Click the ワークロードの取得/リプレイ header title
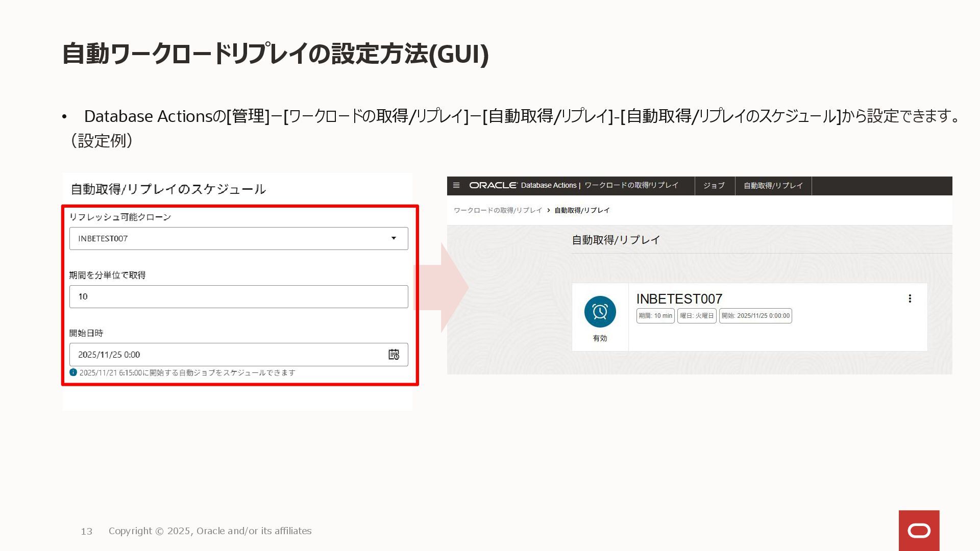This screenshot has width=980, height=551. tap(631, 185)
